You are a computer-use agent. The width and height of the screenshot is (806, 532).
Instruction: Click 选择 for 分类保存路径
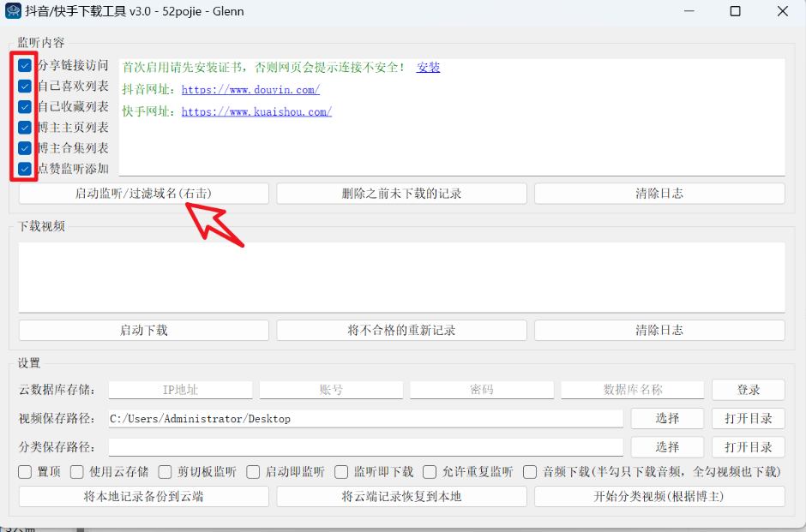pyautogui.click(x=667, y=447)
